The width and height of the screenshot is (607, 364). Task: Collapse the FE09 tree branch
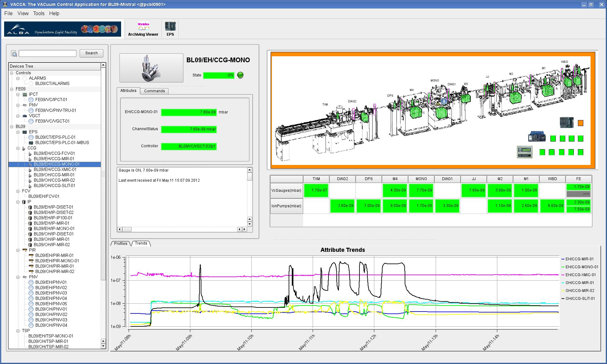(12, 89)
